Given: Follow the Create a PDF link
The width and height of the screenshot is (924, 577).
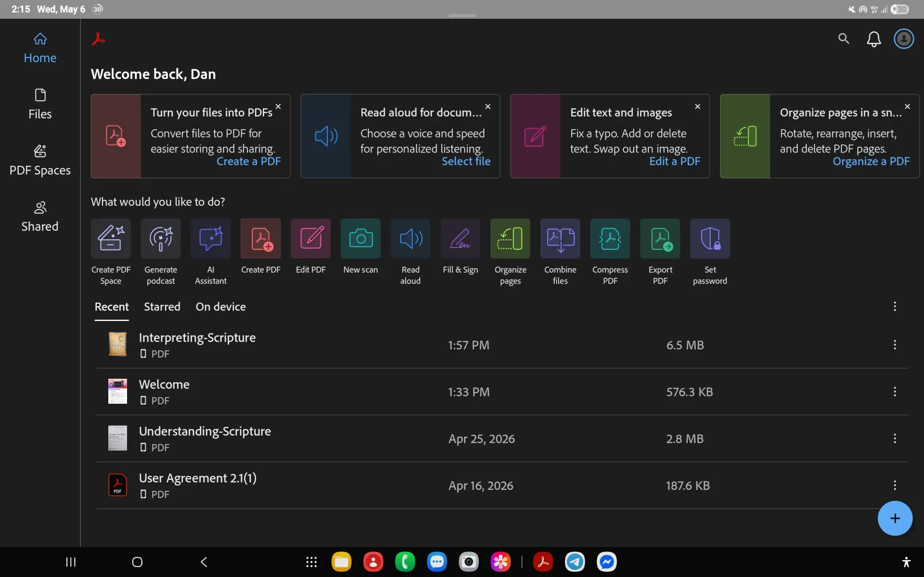Looking at the screenshot, I should click(x=248, y=161).
